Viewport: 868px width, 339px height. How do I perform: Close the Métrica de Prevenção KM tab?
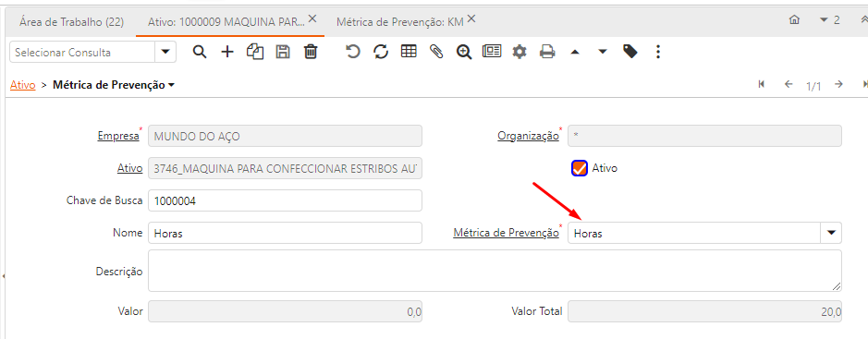pyautogui.click(x=471, y=19)
